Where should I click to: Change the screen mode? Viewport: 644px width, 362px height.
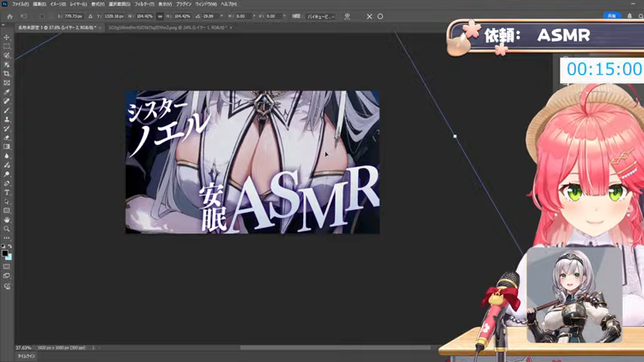pos(7,276)
